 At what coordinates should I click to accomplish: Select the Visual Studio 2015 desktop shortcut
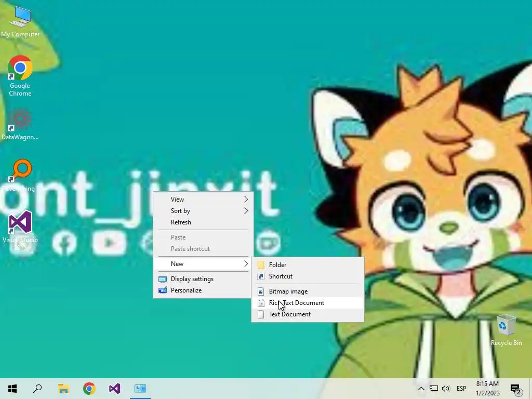(x=20, y=231)
